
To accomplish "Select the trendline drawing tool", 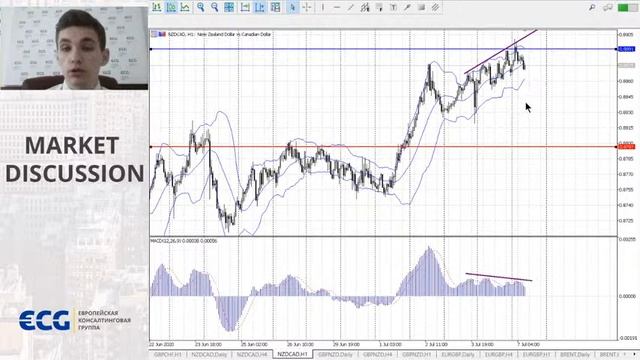I will coord(351,7).
